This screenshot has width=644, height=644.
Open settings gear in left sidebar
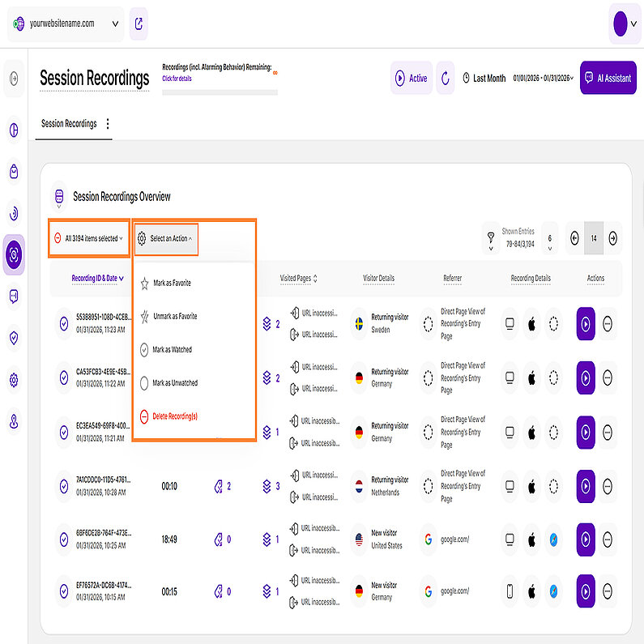click(14, 381)
